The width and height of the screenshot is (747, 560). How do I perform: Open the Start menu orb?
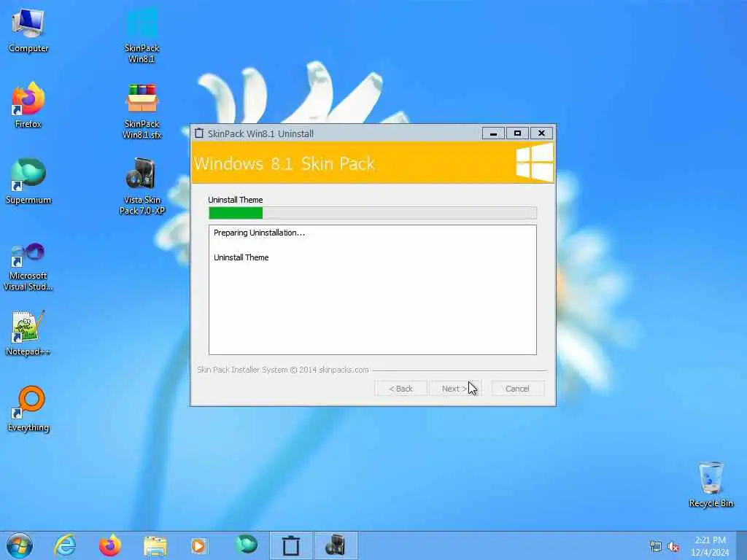[x=20, y=545]
